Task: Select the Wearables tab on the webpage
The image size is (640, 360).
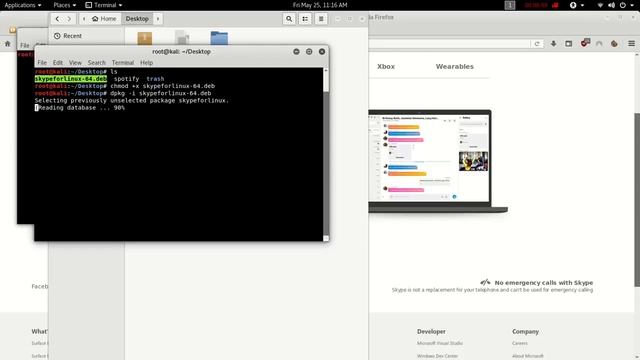Action: coord(455,67)
